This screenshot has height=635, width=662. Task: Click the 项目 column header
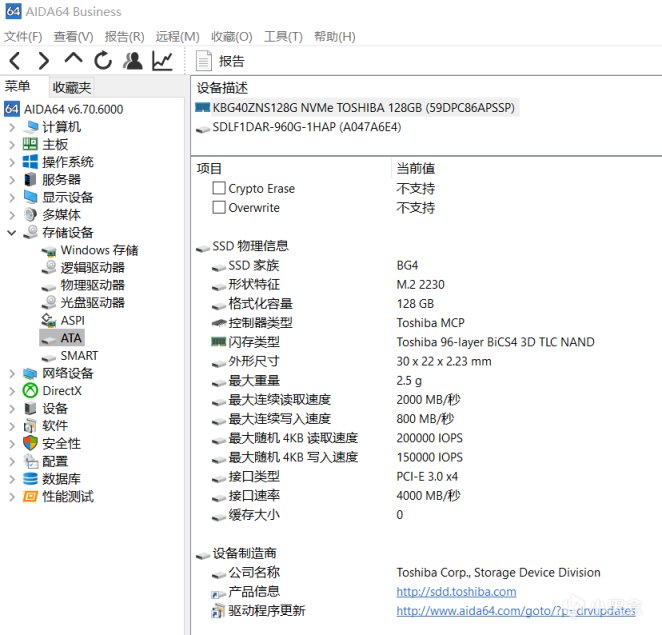(209, 168)
